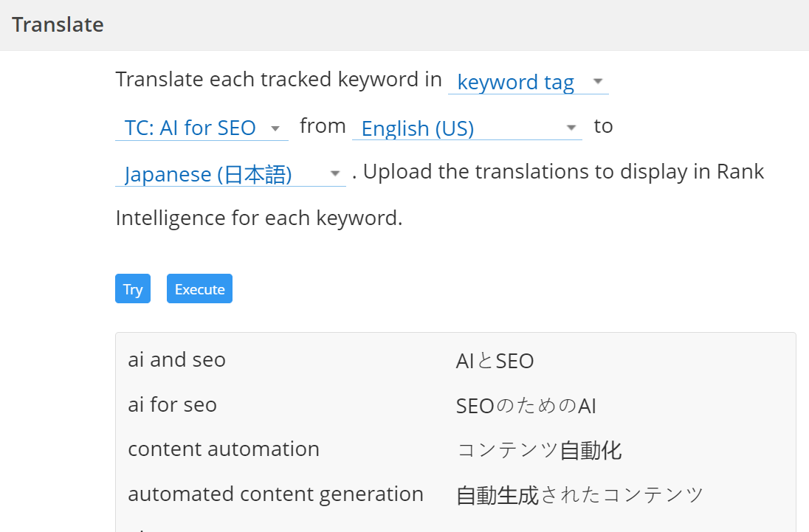Click the arrow beside keyword tag
Image resolution: width=809 pixels, height=532 pixels.
coord(598,81)
